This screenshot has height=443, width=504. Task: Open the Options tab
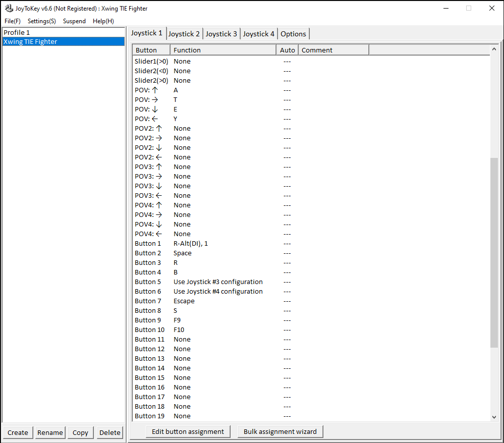coord(293,34)
